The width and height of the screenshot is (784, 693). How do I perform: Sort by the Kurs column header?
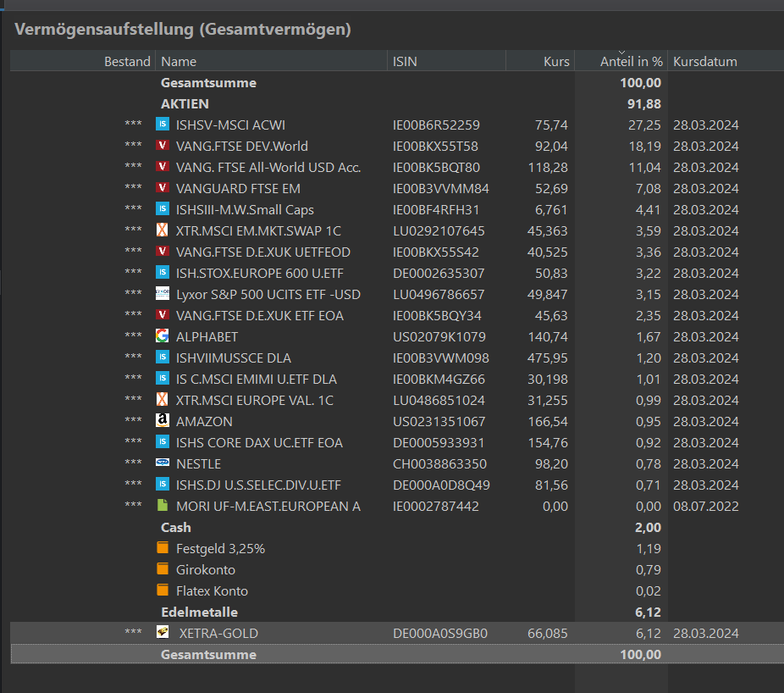[540, 61]
